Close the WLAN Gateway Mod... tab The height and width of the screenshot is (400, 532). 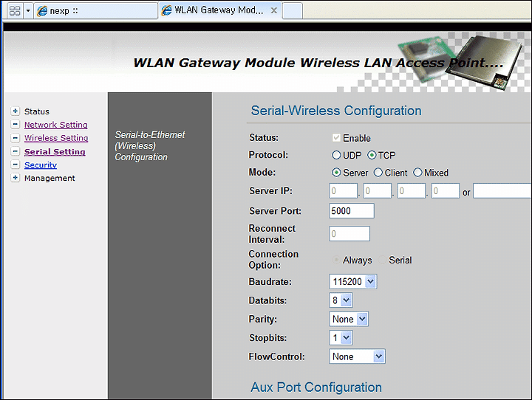click(x=274, y=10)
